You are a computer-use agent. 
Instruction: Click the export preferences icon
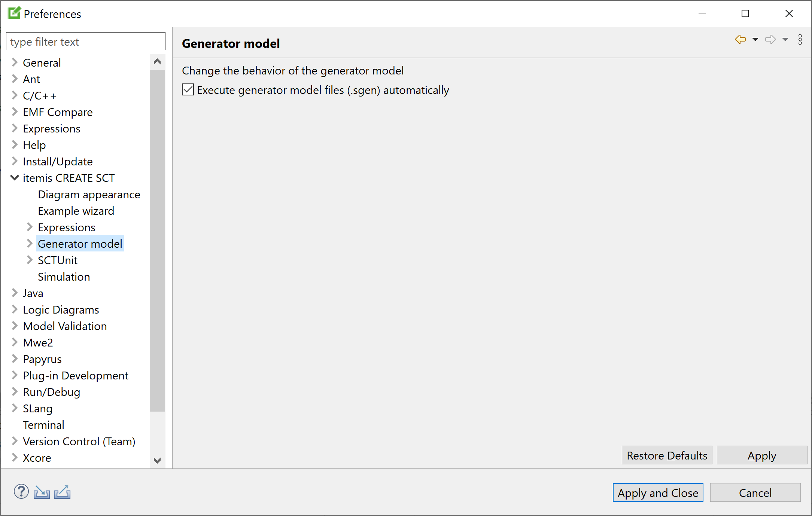point(62,492)
